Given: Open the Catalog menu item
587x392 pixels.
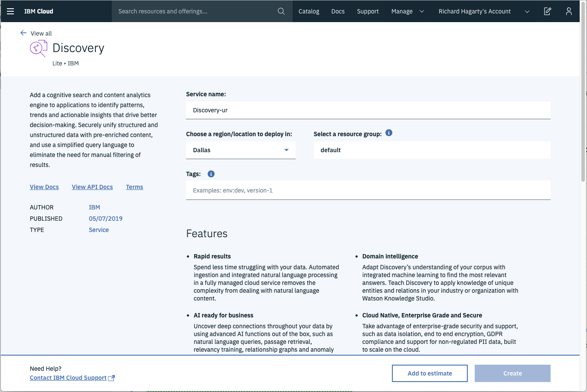Looking at the screenshot, I should (309, 11).
